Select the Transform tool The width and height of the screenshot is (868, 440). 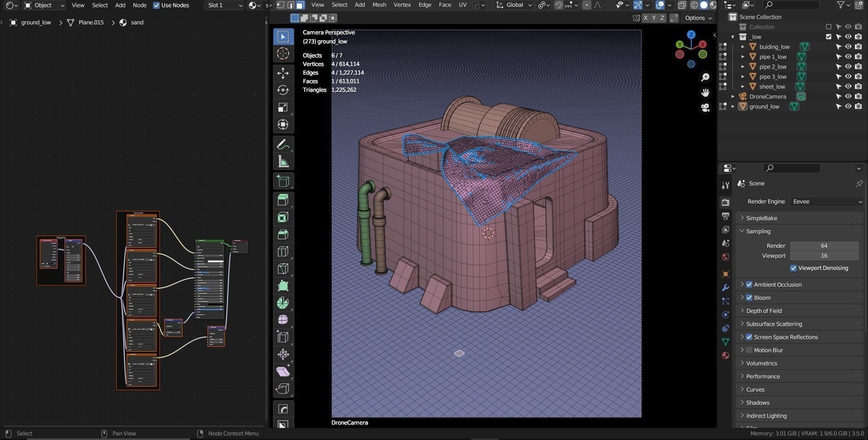[x=283, y=124]
